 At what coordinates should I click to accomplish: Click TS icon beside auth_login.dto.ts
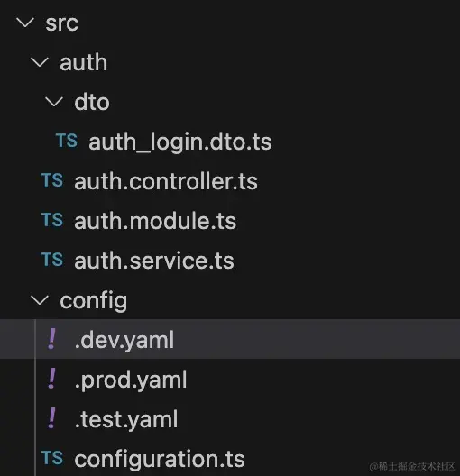(x=67, y=141)
